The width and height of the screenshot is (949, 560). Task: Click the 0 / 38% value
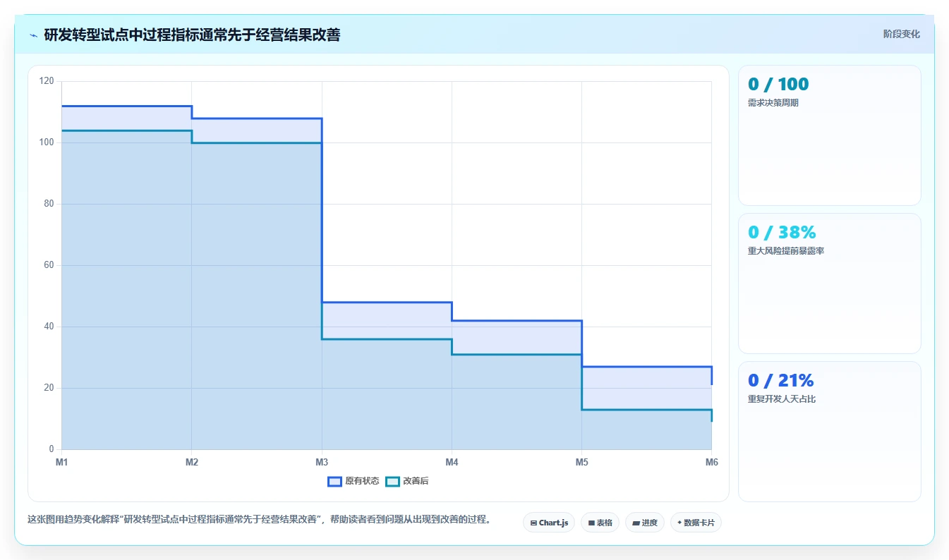coord(782,232)
